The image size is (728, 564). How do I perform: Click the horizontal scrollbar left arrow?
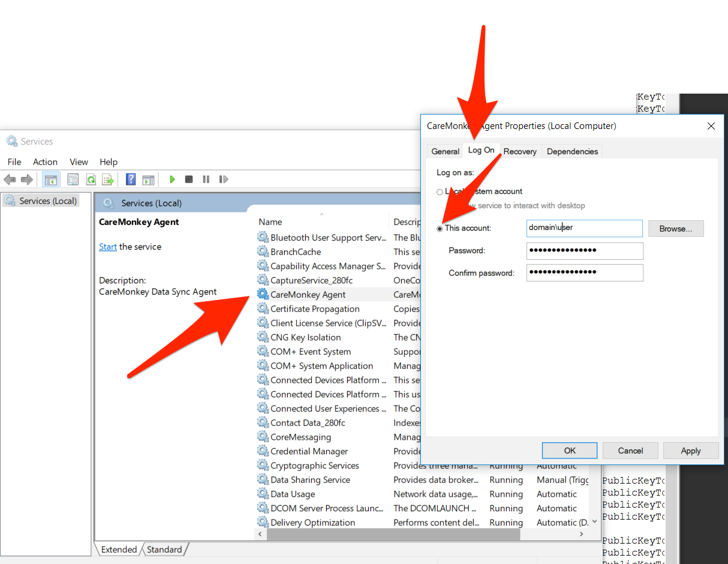coord(261,534)
